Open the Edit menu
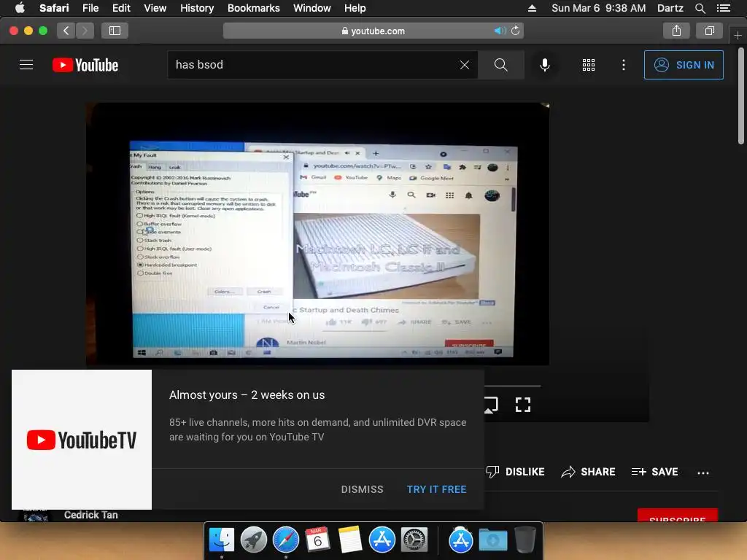This screenshot has height=560, width=747. click(121, 8)
